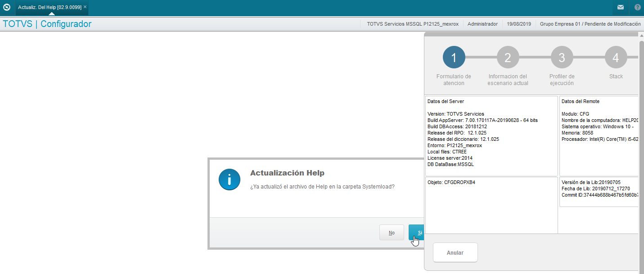Screen dimensions: 644x274
Task: Click the License server:2014 line
Action: (x=450, y=158)
